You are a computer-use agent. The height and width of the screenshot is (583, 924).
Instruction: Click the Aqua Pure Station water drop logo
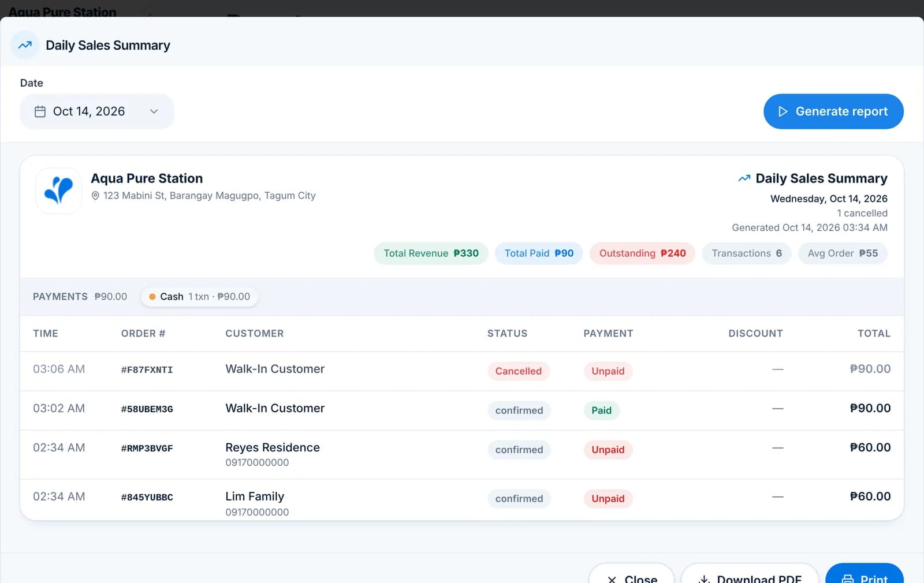click(58, 190)
